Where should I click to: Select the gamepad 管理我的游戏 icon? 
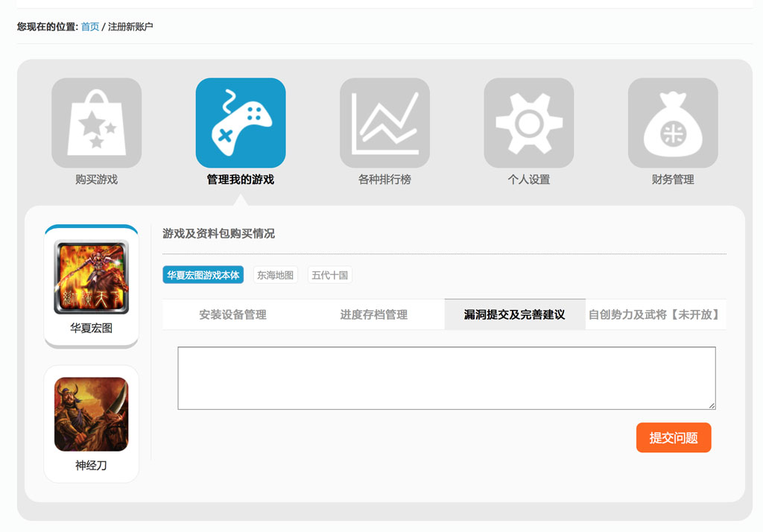pyautogui.click(x=241, y=123)
